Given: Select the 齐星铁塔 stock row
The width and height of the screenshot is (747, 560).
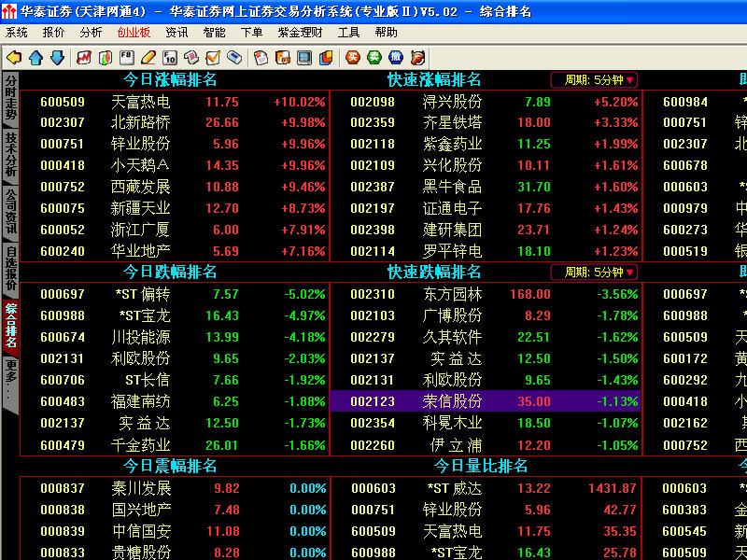Looking at the screenshot, I should (x=486, y=122).
